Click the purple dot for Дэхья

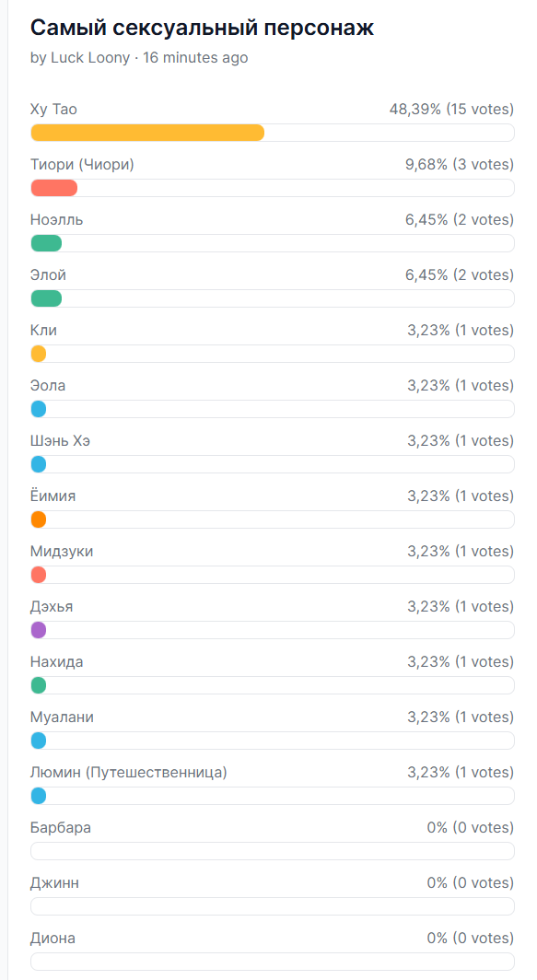38,630
